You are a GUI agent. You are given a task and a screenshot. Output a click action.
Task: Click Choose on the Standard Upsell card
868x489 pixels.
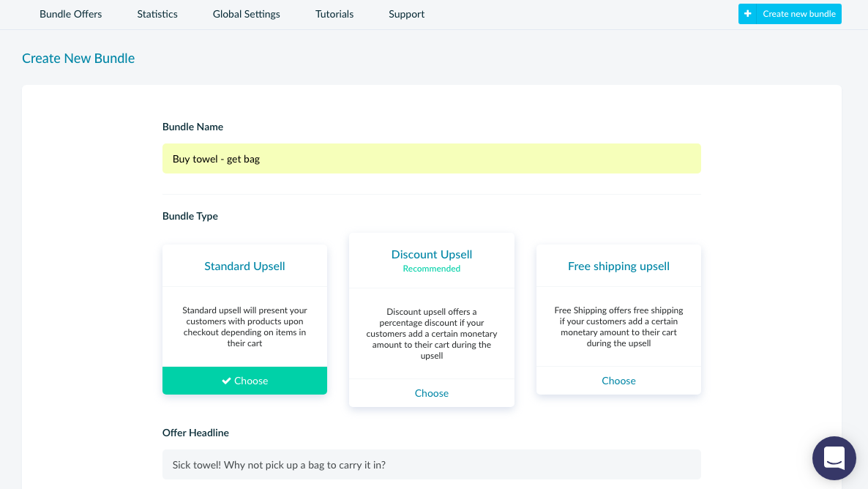pyautogui.click(x=244, y=381)
